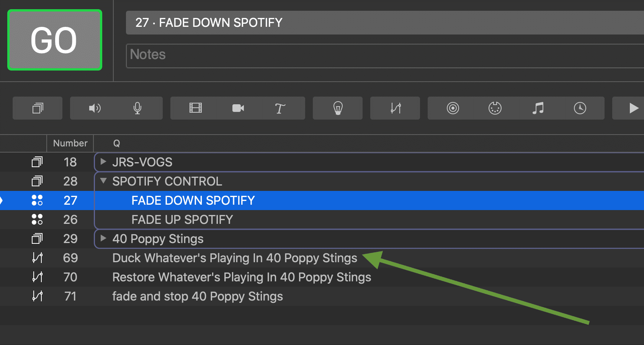This screenshot has height=345, width=644.
Task: Click the green GO button
Action: click(x=55, y=40)
